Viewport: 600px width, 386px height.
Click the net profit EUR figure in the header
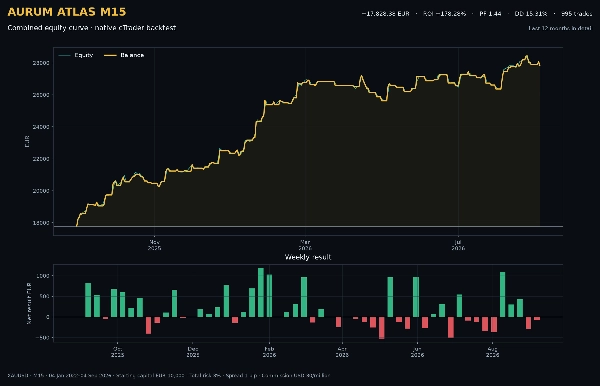point(385,14)
